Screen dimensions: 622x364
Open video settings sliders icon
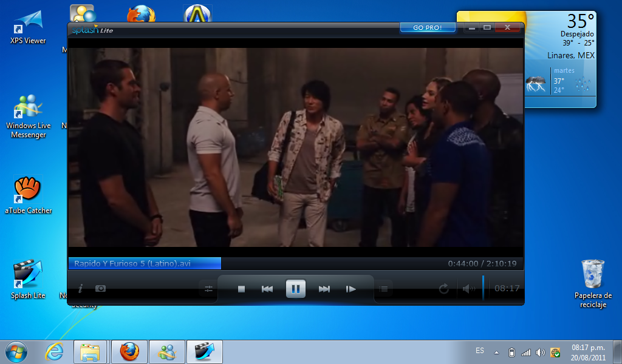tap(209, 289)
